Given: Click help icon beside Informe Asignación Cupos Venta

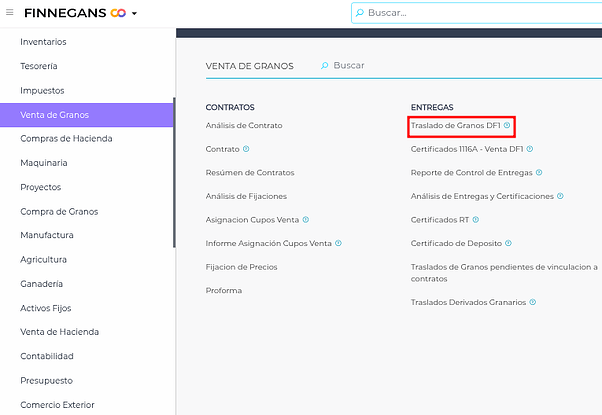Looking at the screenshot, I should (x=339, y=243).
